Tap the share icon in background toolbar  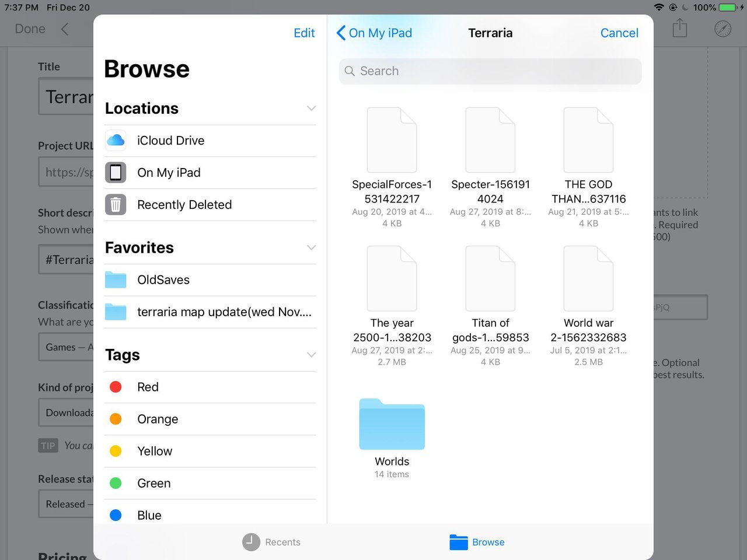[680, 28]
